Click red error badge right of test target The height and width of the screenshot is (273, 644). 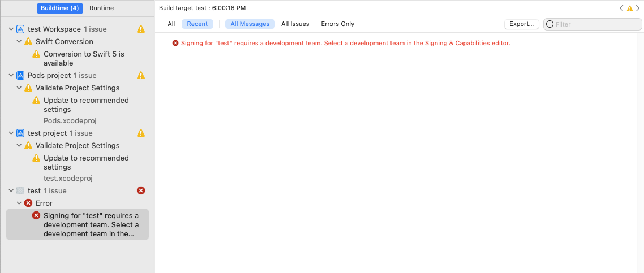coord(141,190)
